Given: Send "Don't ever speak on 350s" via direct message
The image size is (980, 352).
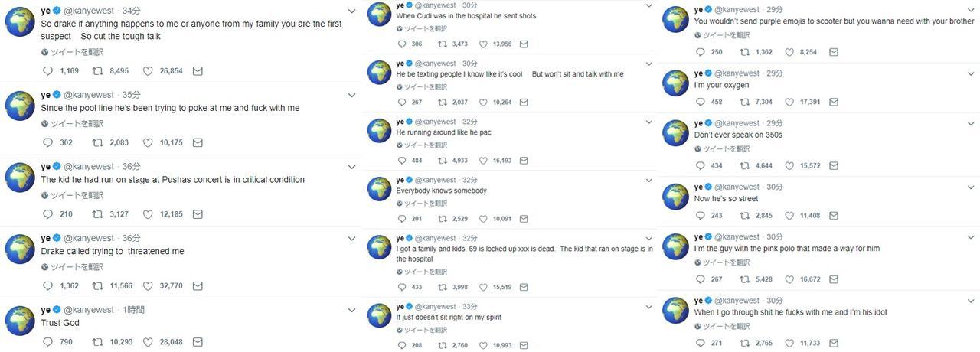Looking at the screenshot, I should (x=834, y=165).
